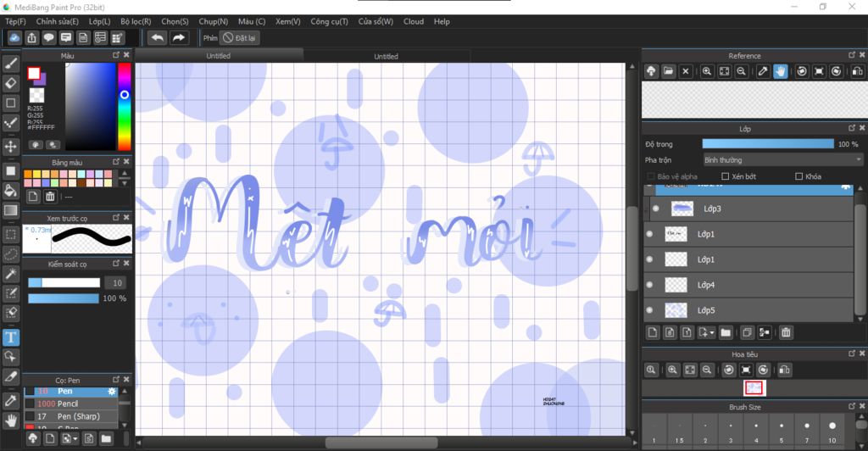Open the brush list add dropdown arrow
This screenshot has width=868, height=451.
tap(75, 439)
